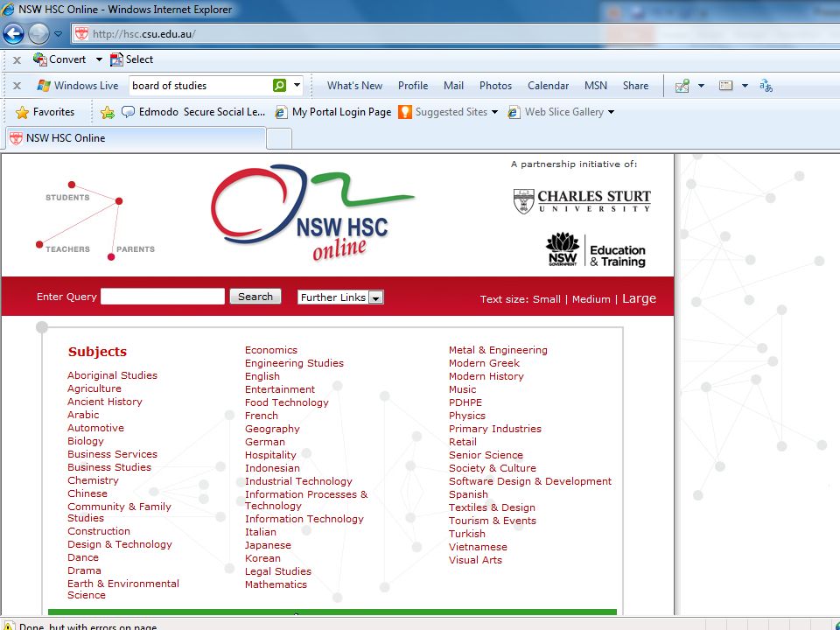The width and height of the screenshot is (840, 630).
Task: Set text size to Large
Action: (639, 298)
